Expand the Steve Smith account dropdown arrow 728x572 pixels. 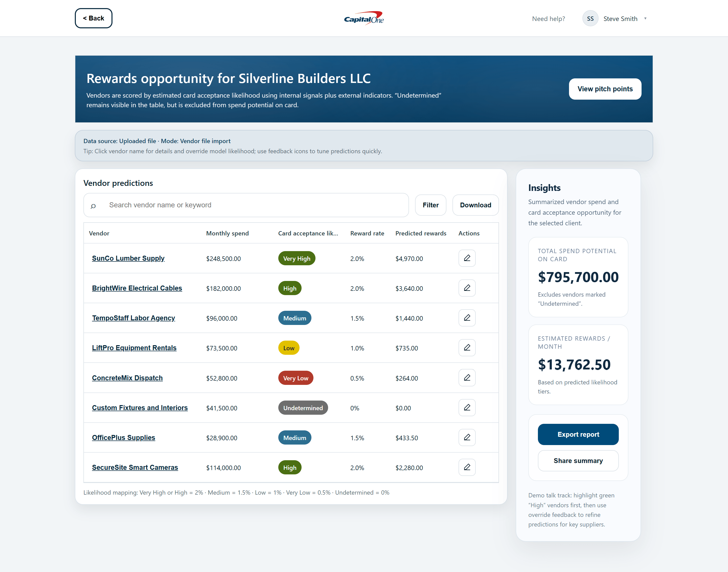(645, 18)
